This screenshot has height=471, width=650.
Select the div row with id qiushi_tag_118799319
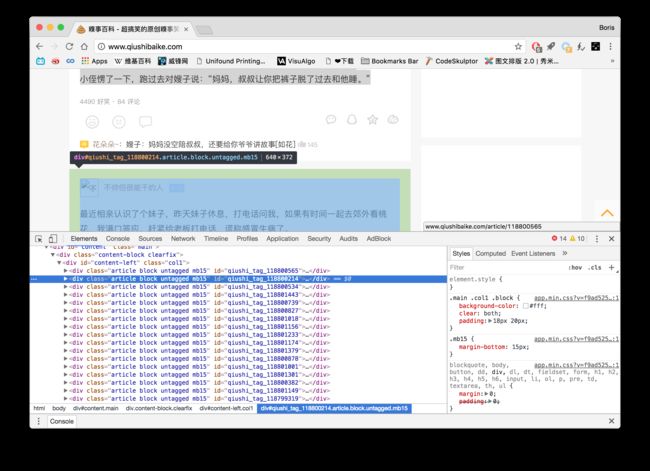238,399
